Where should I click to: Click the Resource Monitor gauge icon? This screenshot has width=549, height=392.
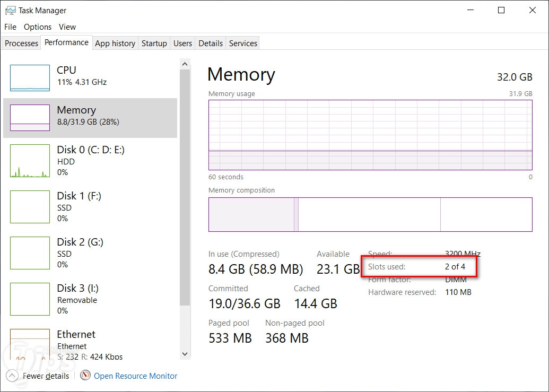(85, 376)
